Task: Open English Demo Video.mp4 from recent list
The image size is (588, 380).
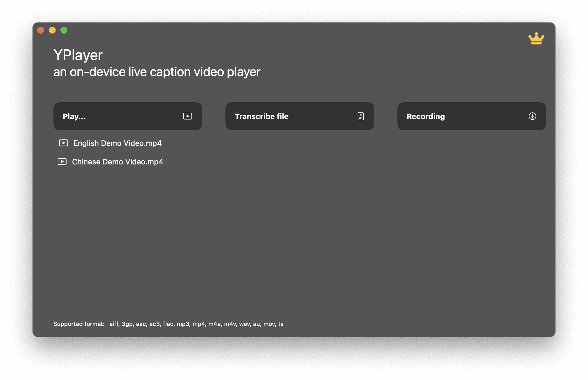Action: pyautogui.click(x=117, y=143)
